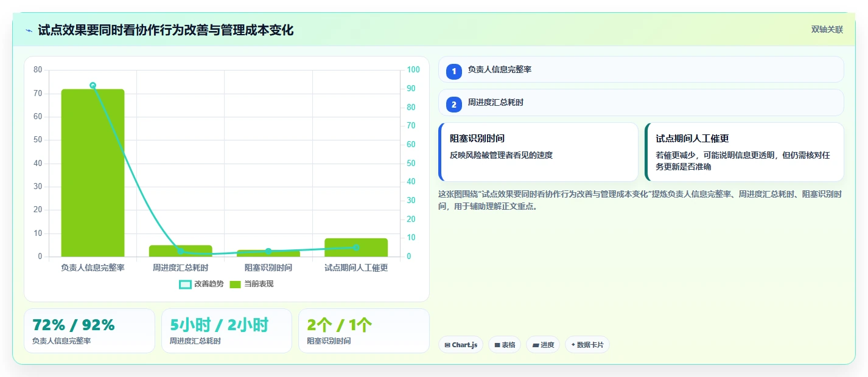Click the x-axis label 试点期间人工催更
This screenshot has height=377, width=868.
(356, 268)
